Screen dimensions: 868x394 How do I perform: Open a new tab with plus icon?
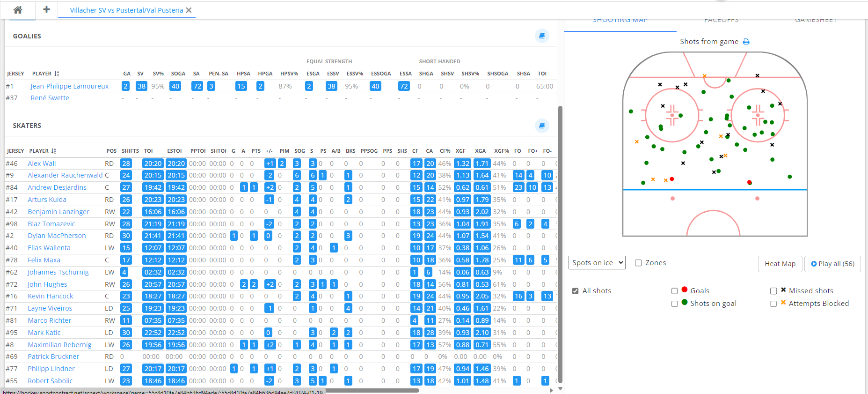point(46,10)
